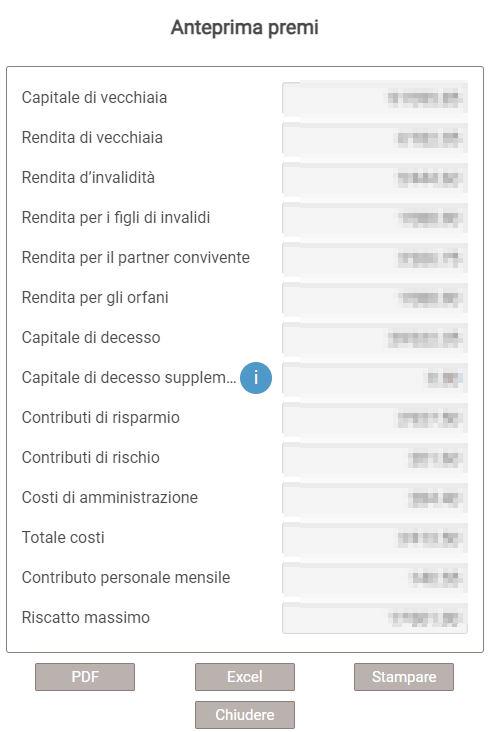This screenshot has height=732, width=489.
Task: Click the Contributi di risparmio field
Action: click(375, 418)
